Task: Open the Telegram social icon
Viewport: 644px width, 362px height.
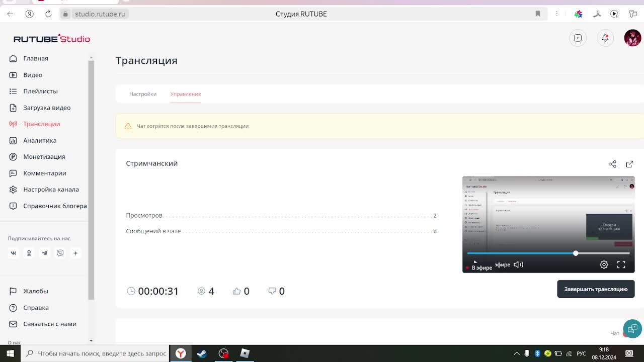Action: (x=45, y=253)
